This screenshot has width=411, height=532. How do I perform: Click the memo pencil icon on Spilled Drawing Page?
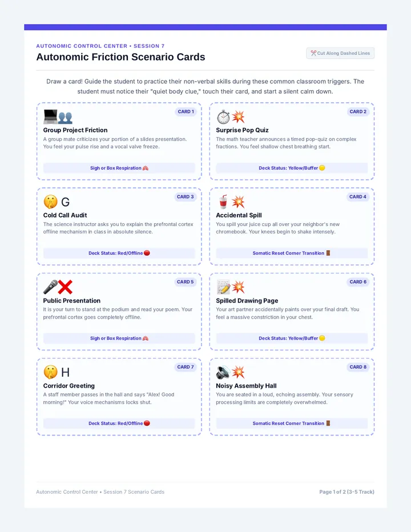(223, 287)
